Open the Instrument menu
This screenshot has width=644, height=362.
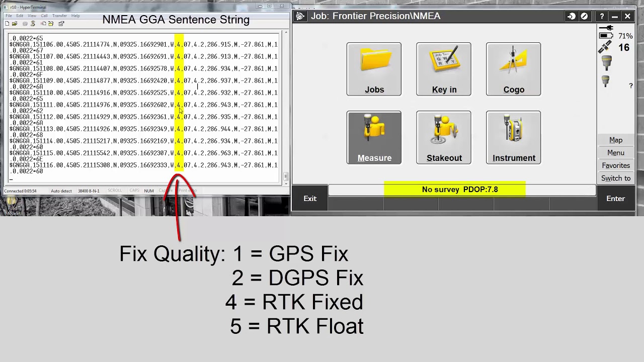click(514, 138)
